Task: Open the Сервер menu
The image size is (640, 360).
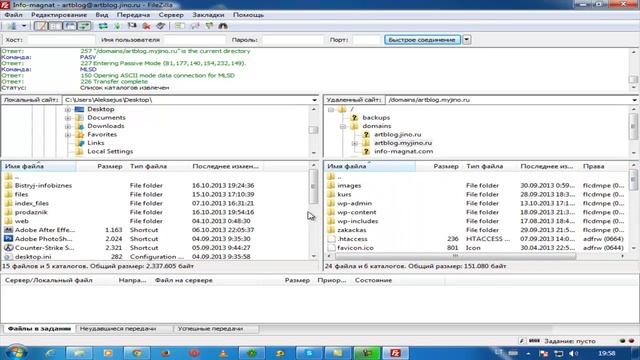Action: (171, 15)
